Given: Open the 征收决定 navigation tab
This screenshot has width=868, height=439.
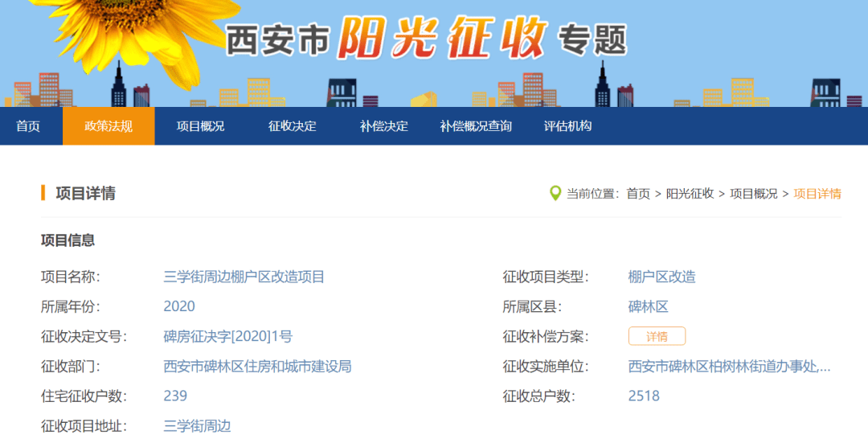Looking at the screenshot, I should [x=293, y=126].
